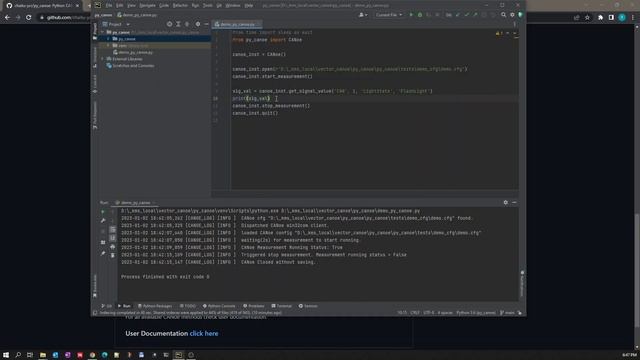This screenshot has width=640, height=360.
Task: Bookmark the page with Chrome star icon
Action: (587, 18)
